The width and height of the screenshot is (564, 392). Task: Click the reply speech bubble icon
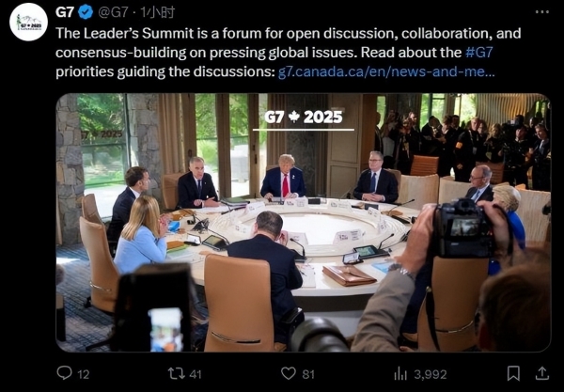tap(64, 372)
